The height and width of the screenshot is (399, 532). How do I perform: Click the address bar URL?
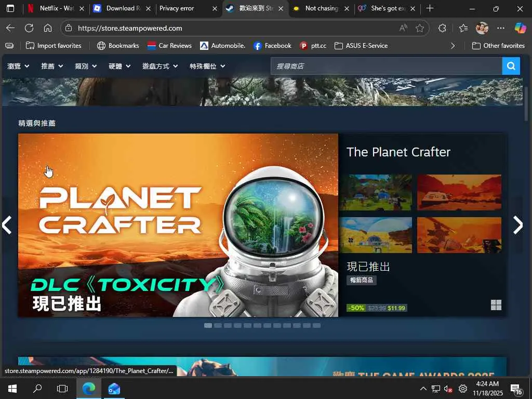point(130,28)
